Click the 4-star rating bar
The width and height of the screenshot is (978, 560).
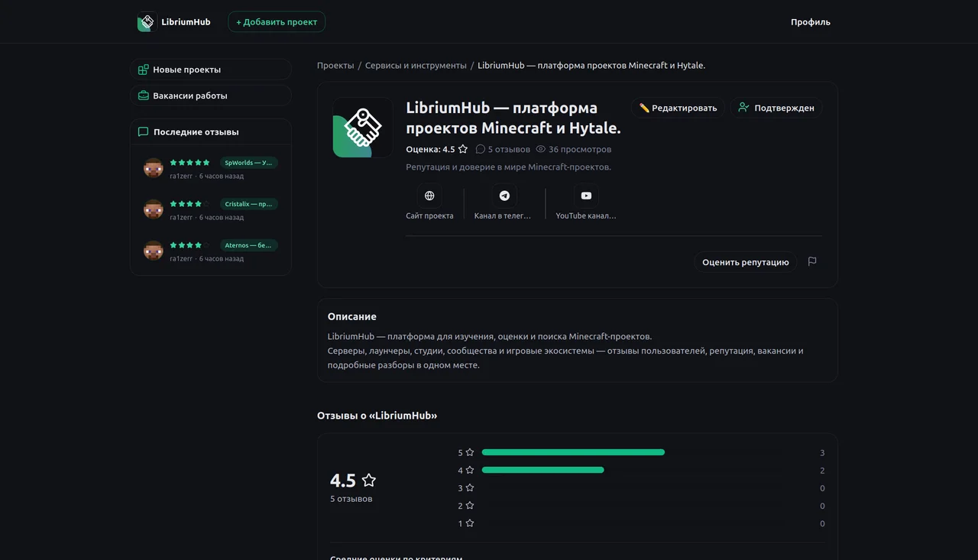pyautogui.click(x=632, y=470)
